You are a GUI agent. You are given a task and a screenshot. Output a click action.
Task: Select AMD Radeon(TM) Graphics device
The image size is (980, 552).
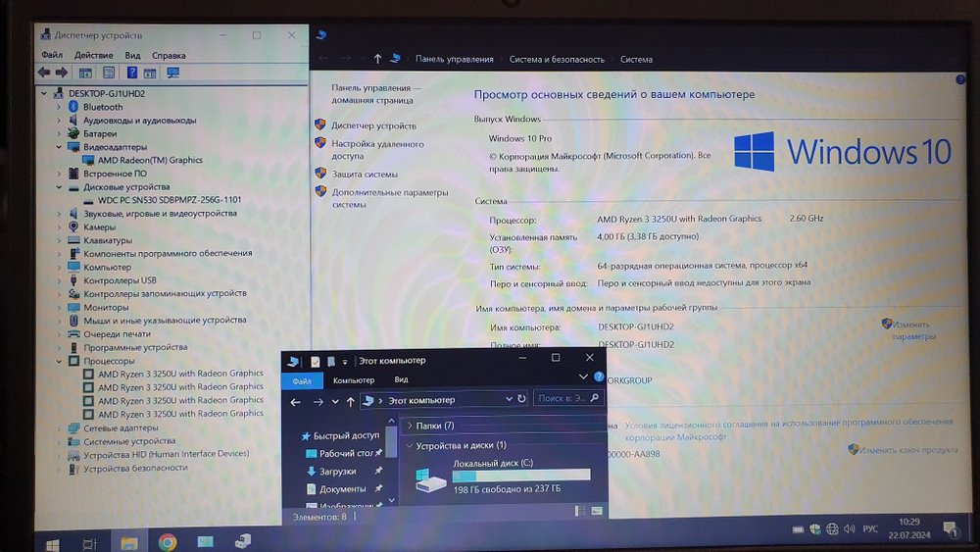tap(150, 160)
